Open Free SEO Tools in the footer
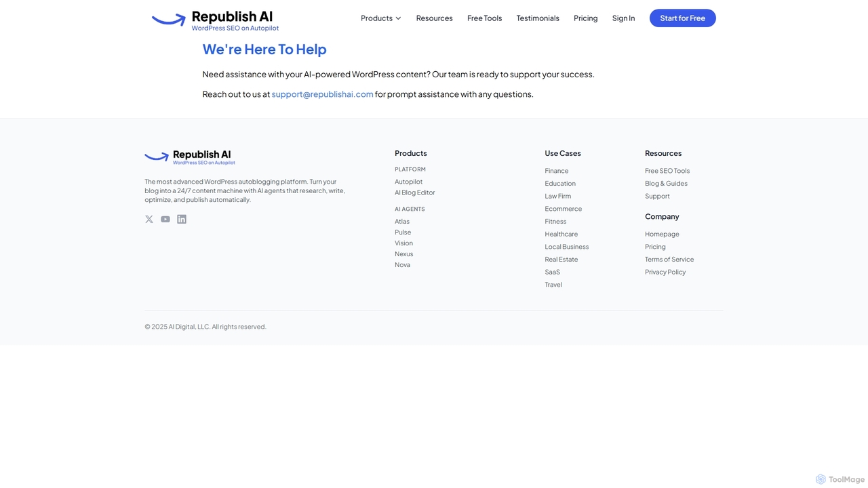Screen dimensions: 868x488 (x=667, y=171)
